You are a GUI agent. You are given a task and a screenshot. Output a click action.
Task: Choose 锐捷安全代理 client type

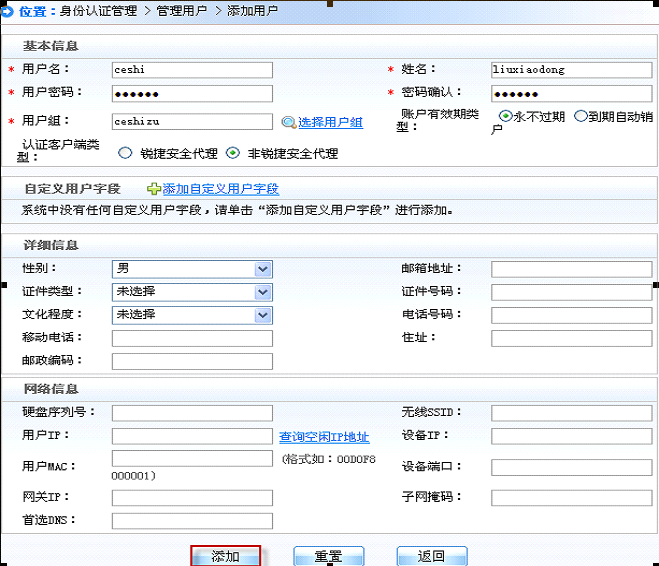point(125,154)
